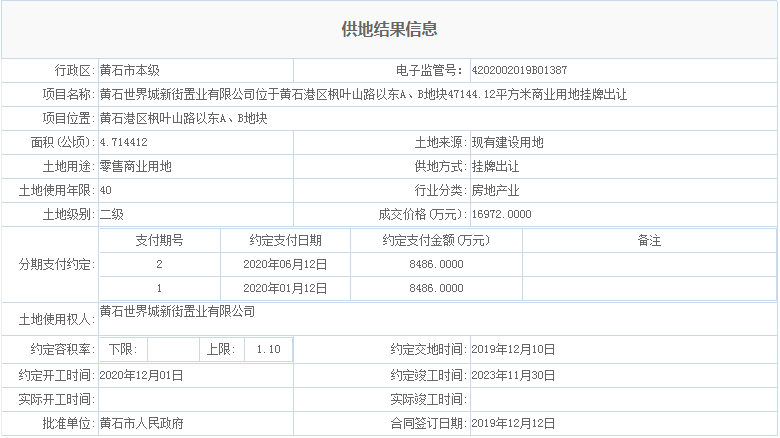Click the 约定支付日期 column header
This screenshot has height=438, width=780.
pos(285,240)
